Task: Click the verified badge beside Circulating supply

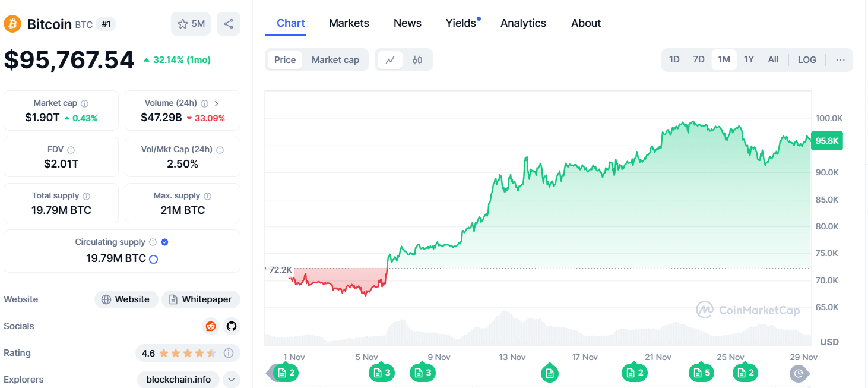Action: [165, 242]
